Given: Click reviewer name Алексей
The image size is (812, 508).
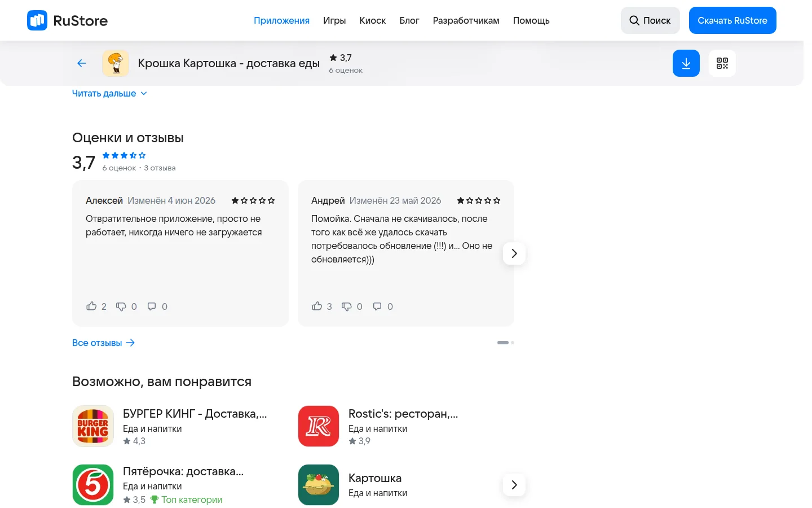Looking at the screenshot, I should (x=104, y=200).
